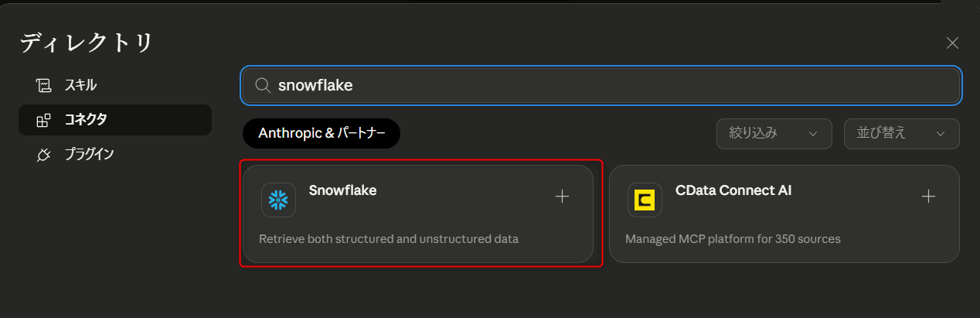Click the コネクタ grid icon in sidebar
The width and height of the screenshot is (980, 318).
tap(44, 120)
